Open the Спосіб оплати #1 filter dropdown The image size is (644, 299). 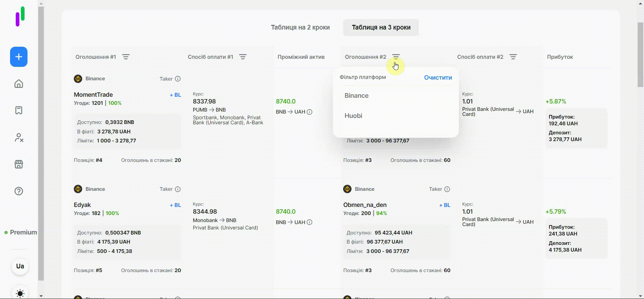coord(243,57)
